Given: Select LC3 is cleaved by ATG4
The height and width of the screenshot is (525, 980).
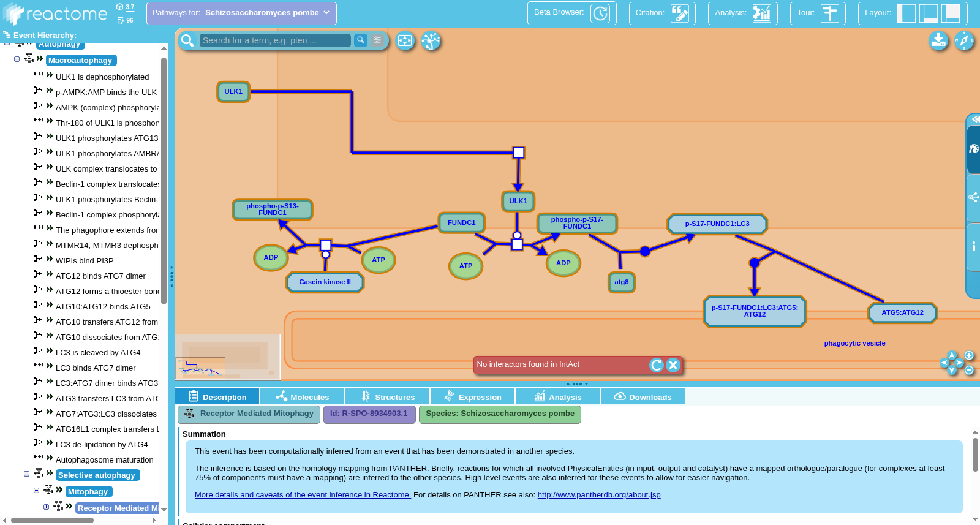Looking at the screenshot, I should (98, 353).
